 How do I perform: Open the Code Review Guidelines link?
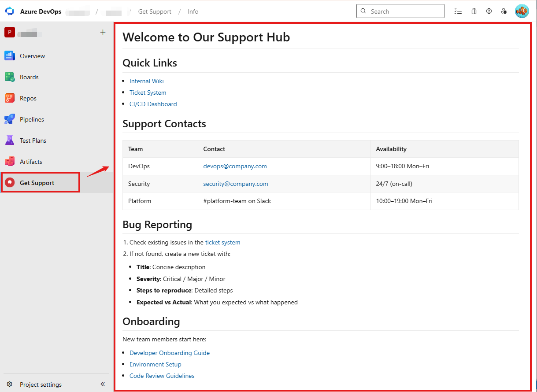pyautogui.click(x=162, y=376)
